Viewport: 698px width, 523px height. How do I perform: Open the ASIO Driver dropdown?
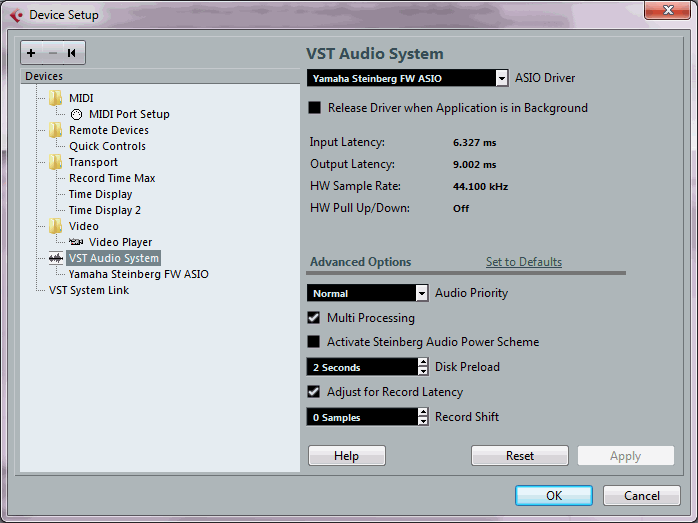point(501,78)
